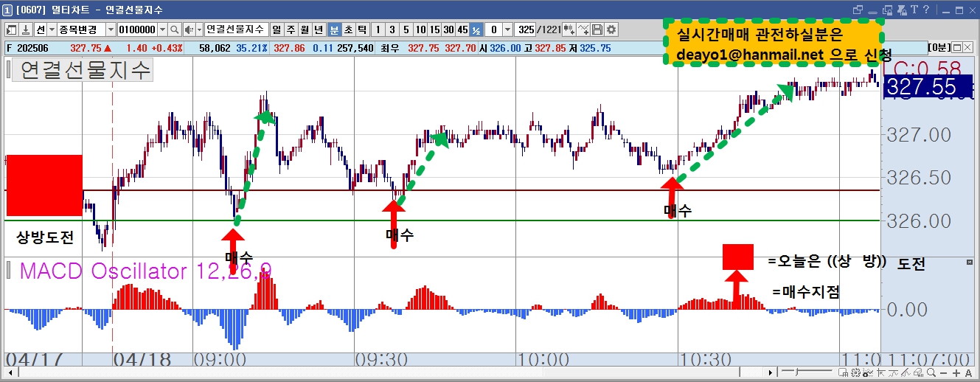Click the auto-scale A icon
The height and width of the screenshot is (382, 980).
pos(968,372)
